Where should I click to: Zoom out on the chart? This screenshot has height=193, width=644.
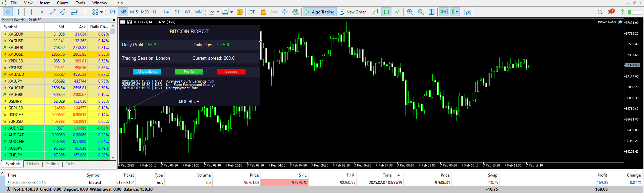coord(421,12)
